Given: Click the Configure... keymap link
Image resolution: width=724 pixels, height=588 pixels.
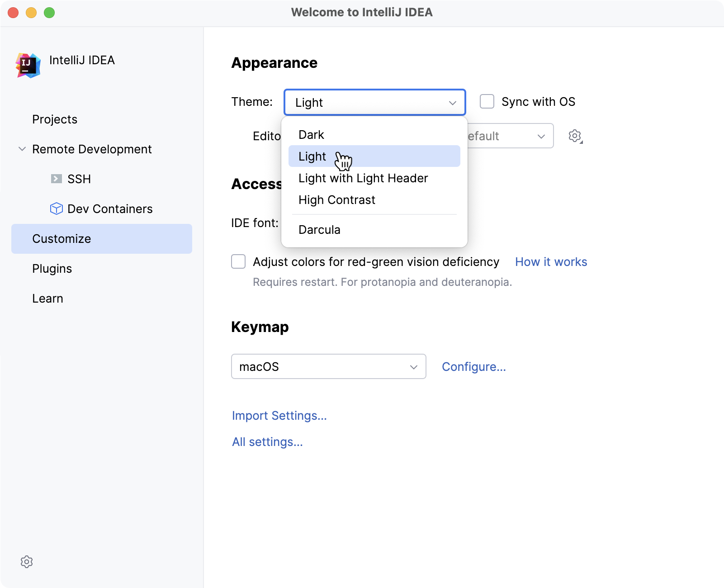Looking at the screenshot, I should (474, 367).
